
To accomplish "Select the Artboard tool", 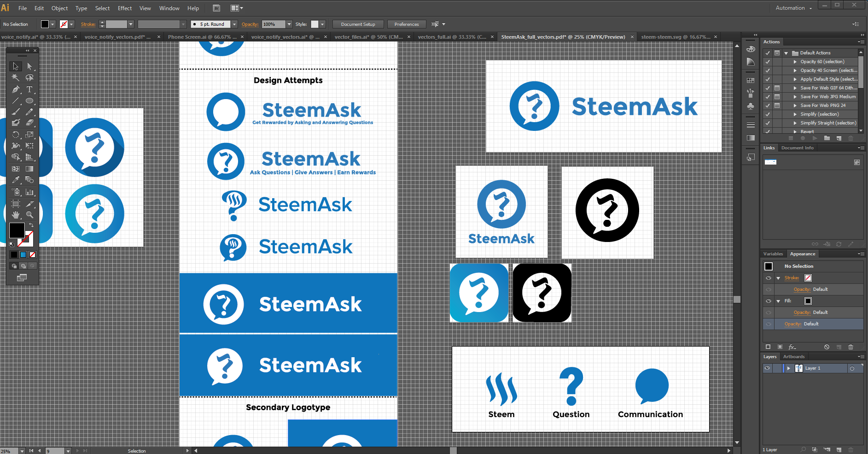I will [x=16, y=203].
